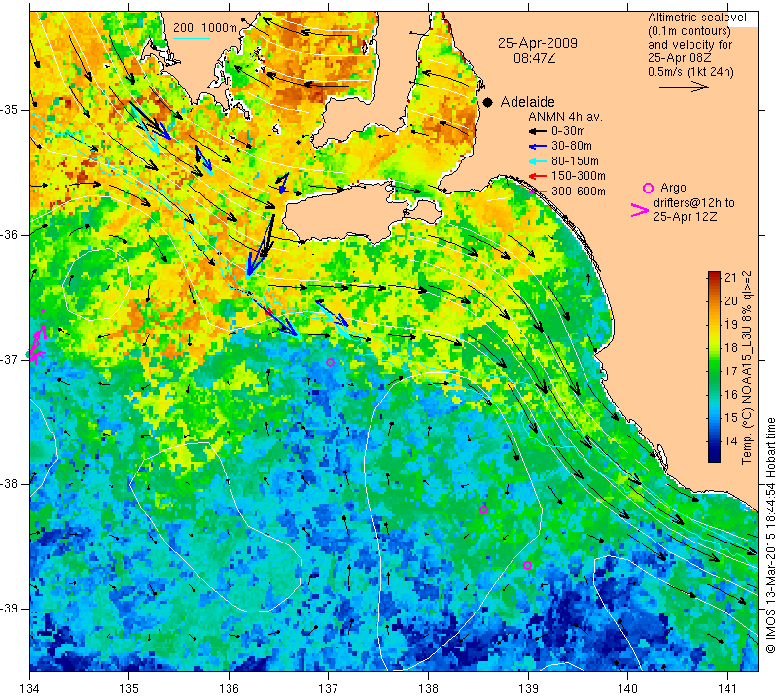Click Argo float marker near 138.5°E, 38.2°S
The width and height of the screenshot is (778, 700).
point(483,509)
